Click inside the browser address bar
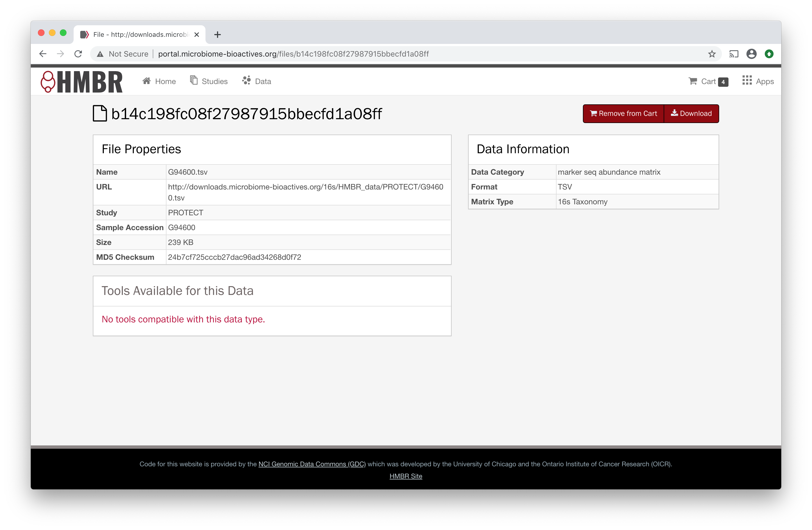This screenshot has width=812, height=530. [x=293, y=54]
